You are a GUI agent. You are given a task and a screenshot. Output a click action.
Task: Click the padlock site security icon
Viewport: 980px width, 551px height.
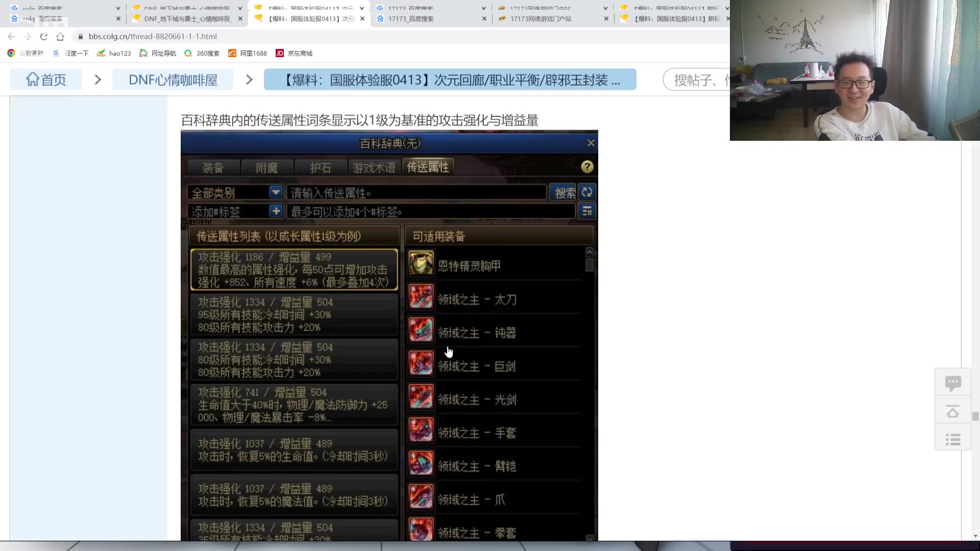coord(80,37)
